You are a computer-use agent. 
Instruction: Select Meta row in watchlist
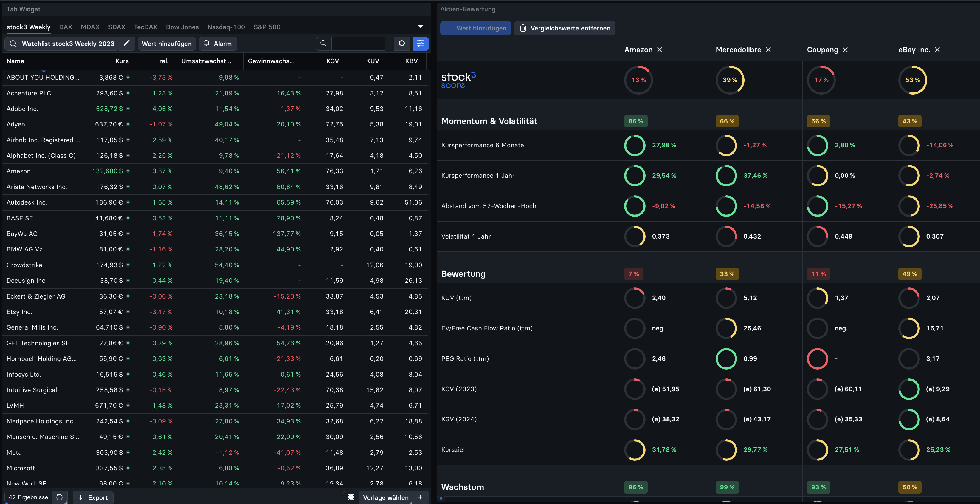tap(215, 452)
